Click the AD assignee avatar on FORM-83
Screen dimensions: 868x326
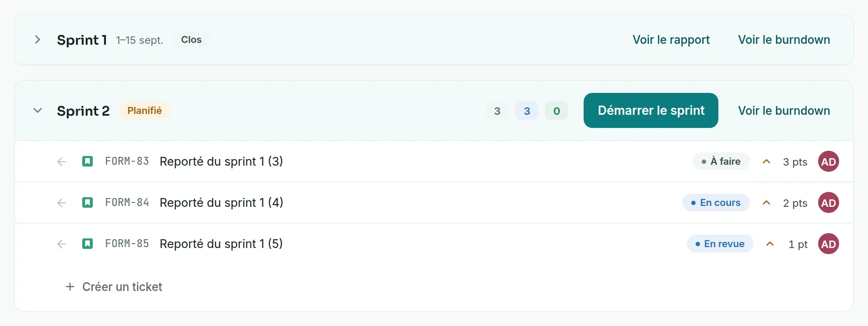(829, 162)
